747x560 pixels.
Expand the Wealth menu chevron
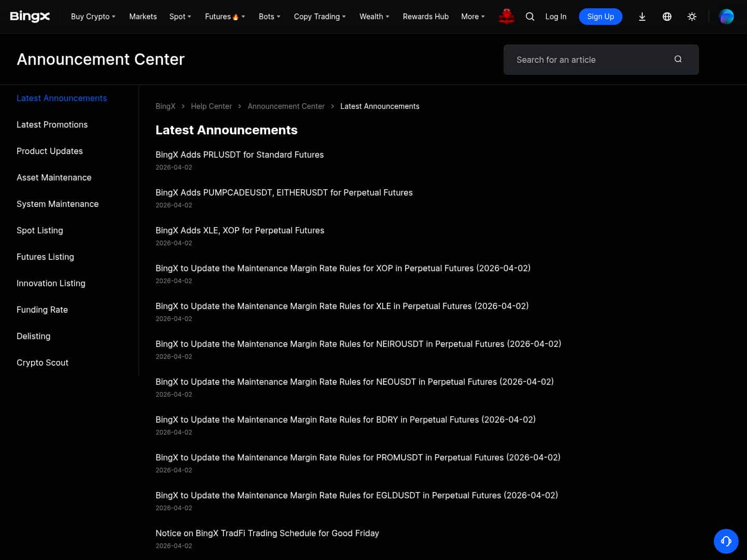pos(387,17)
